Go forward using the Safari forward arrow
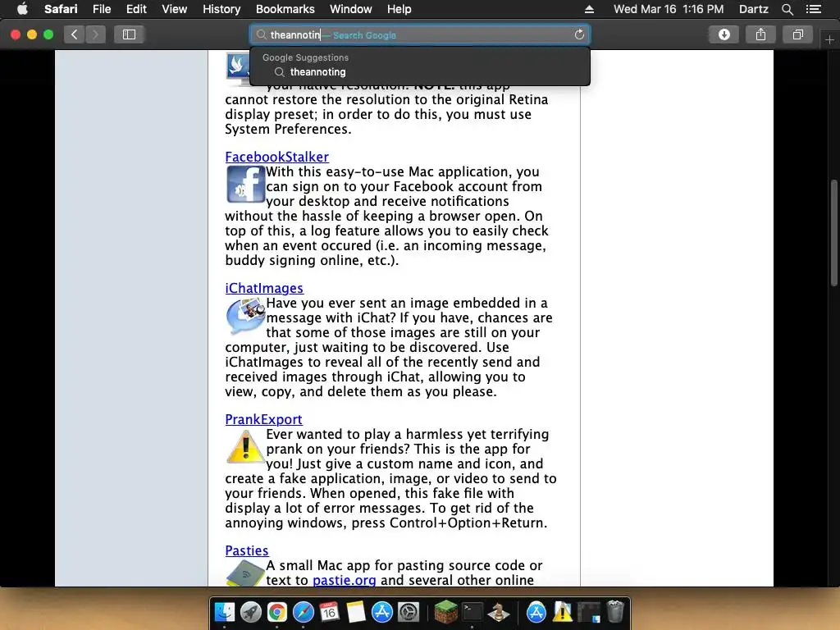Viewport: 840px width, 630px height. (95, 34)
